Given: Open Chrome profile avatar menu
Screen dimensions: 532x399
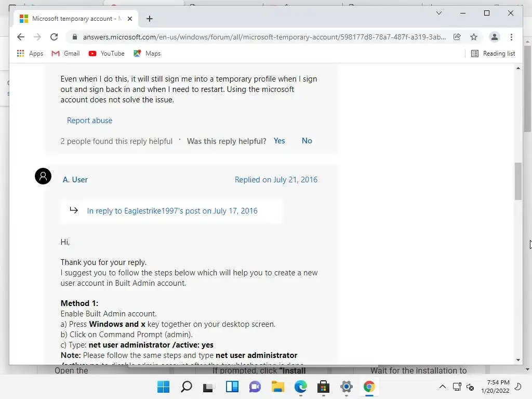Looking at the screenshot, I should point(495,37).
